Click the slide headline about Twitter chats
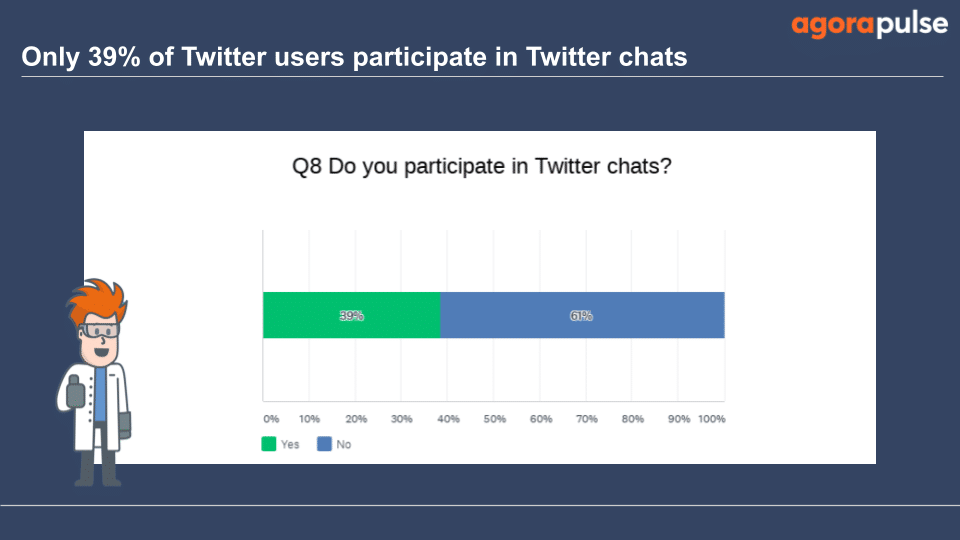 [x=354, y=57]
